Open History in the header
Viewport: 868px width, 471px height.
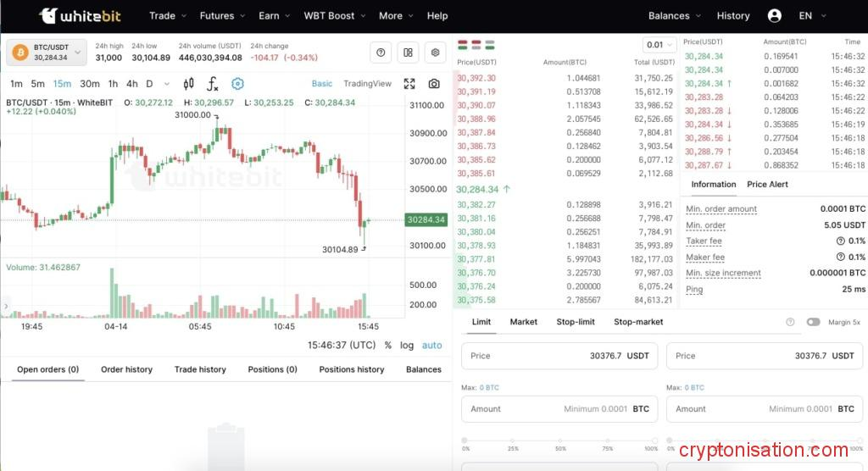coord(733,16)
